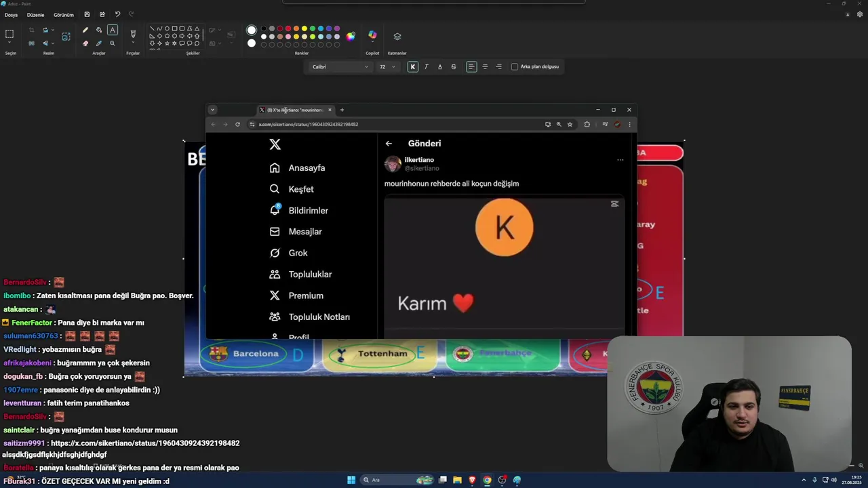
Task: Click the browser address bar URL
Action: pos(309,124)
